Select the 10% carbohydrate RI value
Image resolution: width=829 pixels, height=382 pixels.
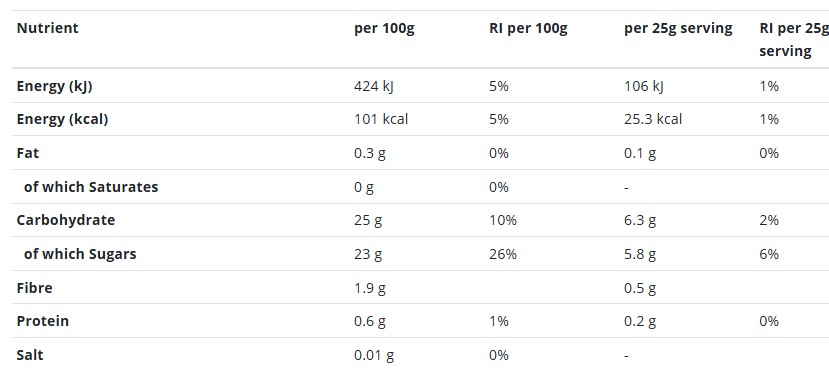[503, 220]
